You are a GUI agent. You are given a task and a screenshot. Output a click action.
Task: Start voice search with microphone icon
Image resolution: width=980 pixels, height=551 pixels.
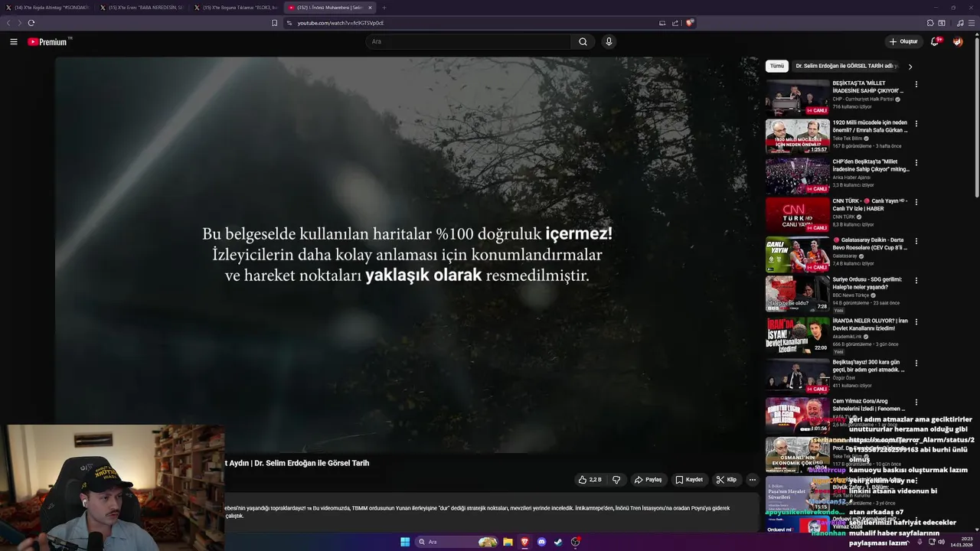click(x=609, y=41)
